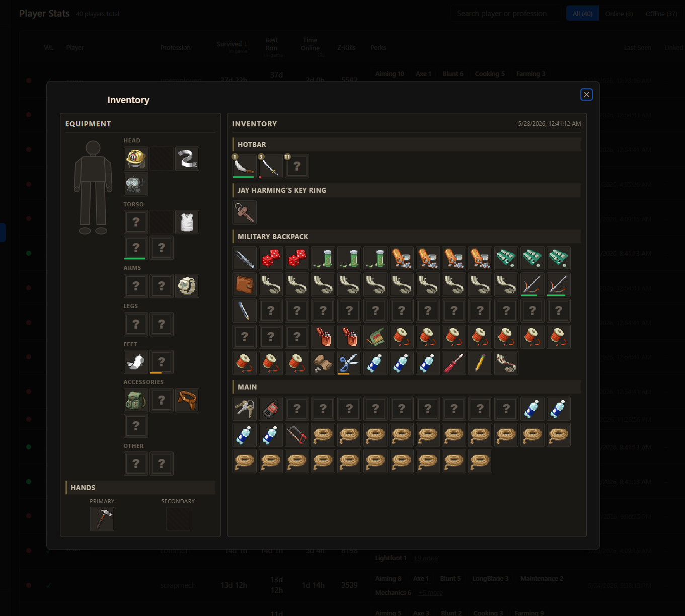The height and width of the screenshot is (616, 685).
Task: Click the JAY HARMING'S KEY RING header
Action: pyautogui.click(x=407, y=190)
